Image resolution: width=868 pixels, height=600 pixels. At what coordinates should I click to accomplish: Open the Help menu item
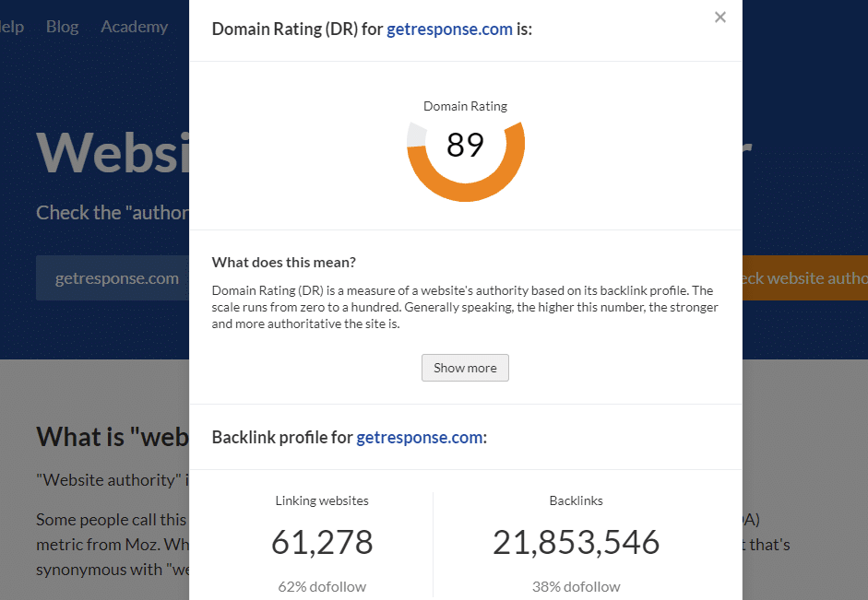(12, 27)
